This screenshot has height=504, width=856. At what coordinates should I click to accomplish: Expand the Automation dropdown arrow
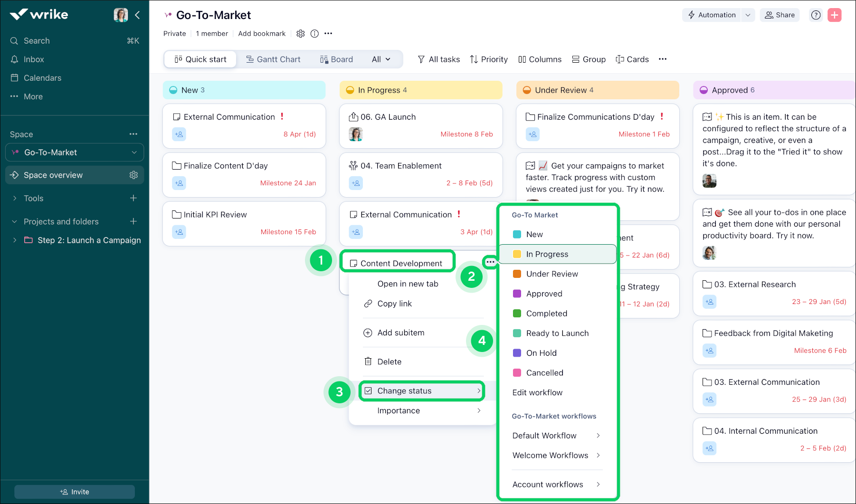748,15
